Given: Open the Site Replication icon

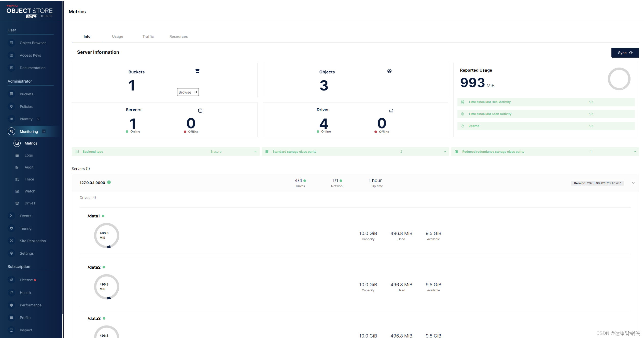Looking at the screenshot, I should click(11, 241).
